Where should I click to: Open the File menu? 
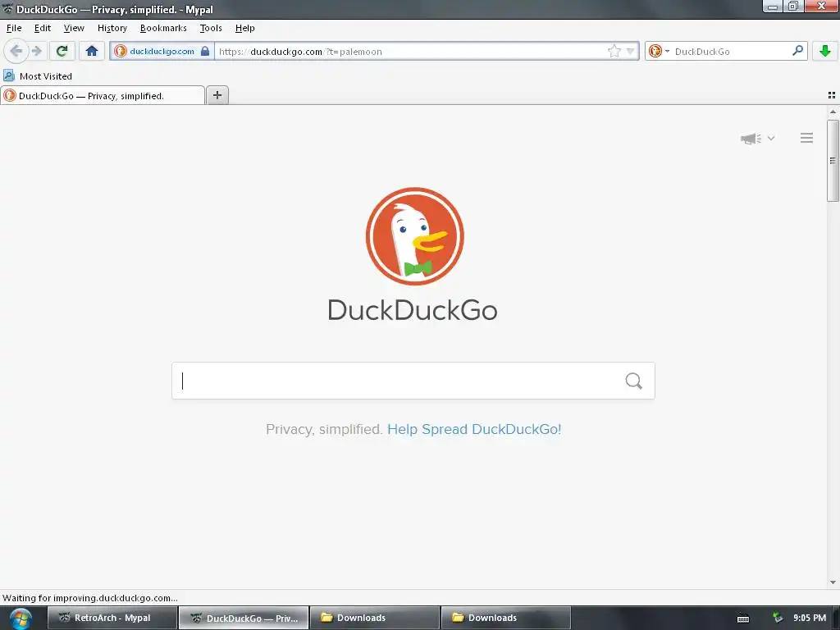coord(14,28)
